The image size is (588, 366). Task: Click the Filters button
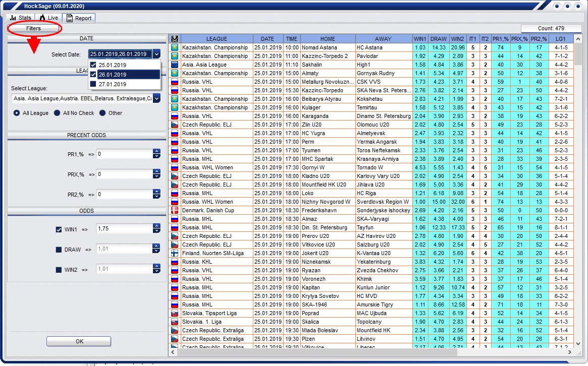point(33,28)
